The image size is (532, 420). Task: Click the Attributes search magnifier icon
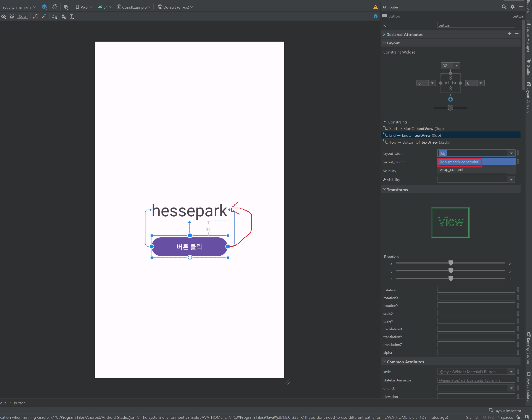click(x=504, y=7)
